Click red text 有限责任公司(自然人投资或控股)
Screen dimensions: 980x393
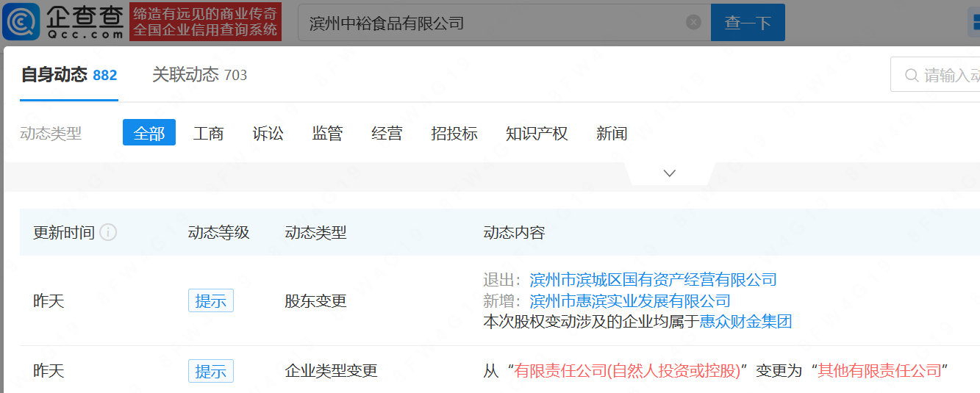click(x=627, y=371)
